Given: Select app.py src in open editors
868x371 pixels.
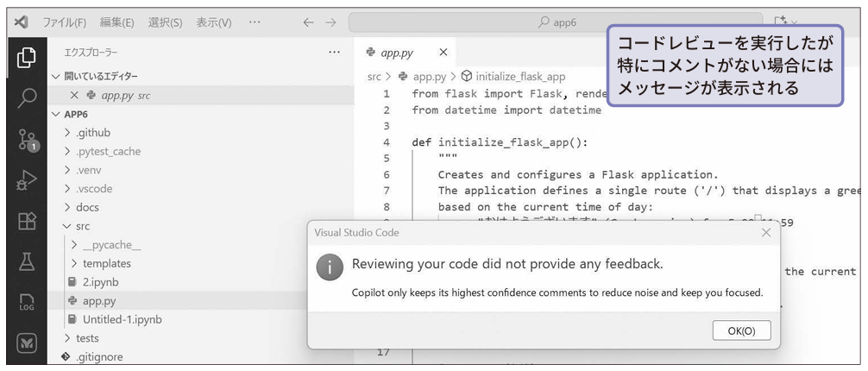Looking at the screenshot, I should pos(200,95).
